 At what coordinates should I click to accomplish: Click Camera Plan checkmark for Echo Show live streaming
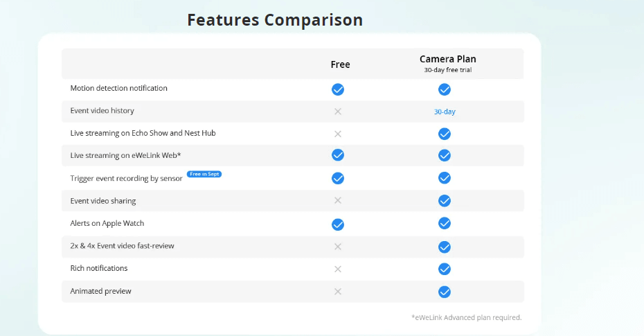click(444, 134)
